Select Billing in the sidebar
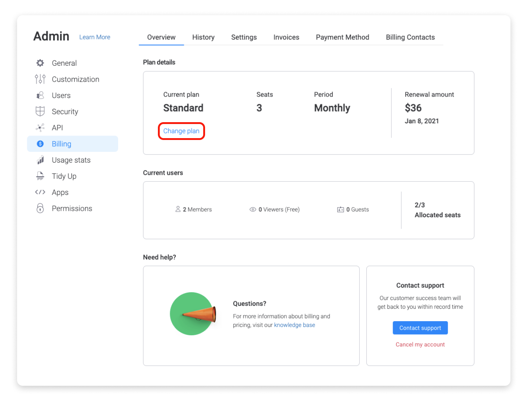This screenshot has width=532, height=401. coord(73,144)
